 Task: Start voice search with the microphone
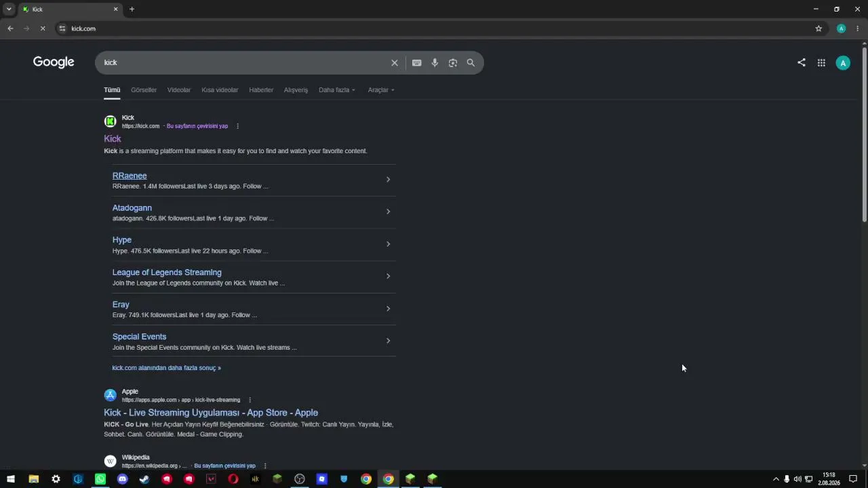[x=435, y=63]
